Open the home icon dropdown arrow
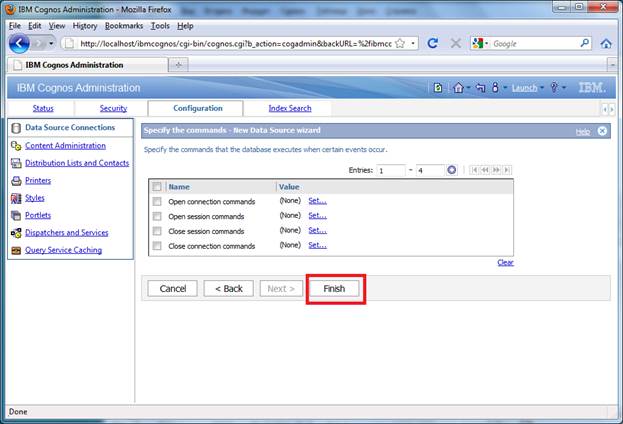Viewport: 623px width, 424px height. tap(468, 87)
